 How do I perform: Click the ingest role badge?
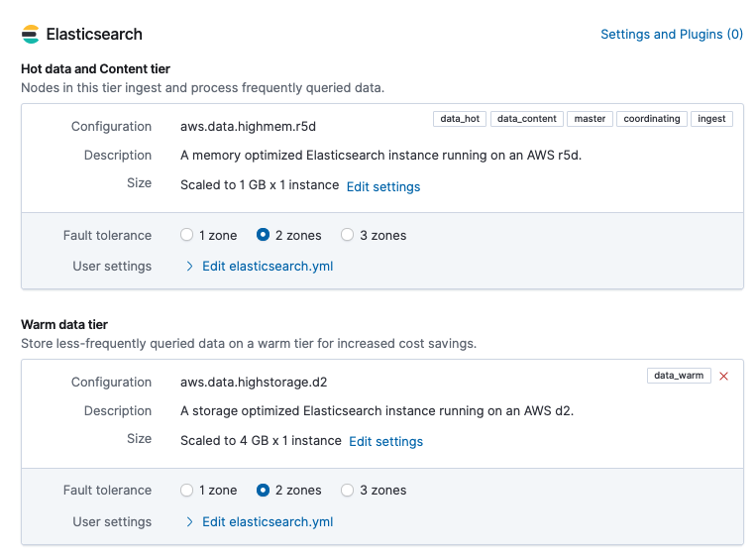click(711, 119)
